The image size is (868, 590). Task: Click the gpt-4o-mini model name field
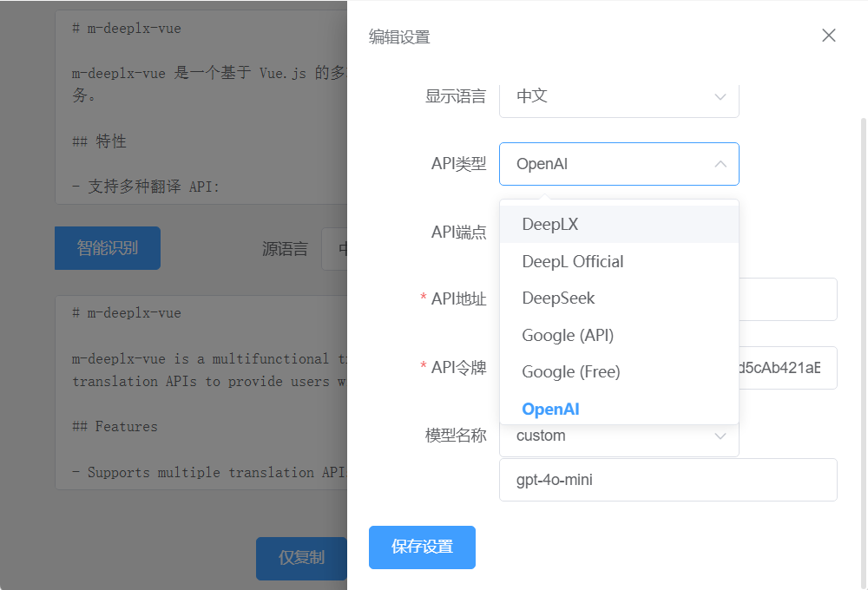(x=667, y=480)
